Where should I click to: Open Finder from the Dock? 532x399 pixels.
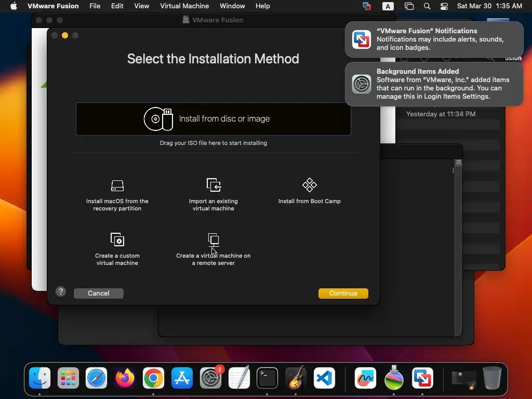click(39, 378)
